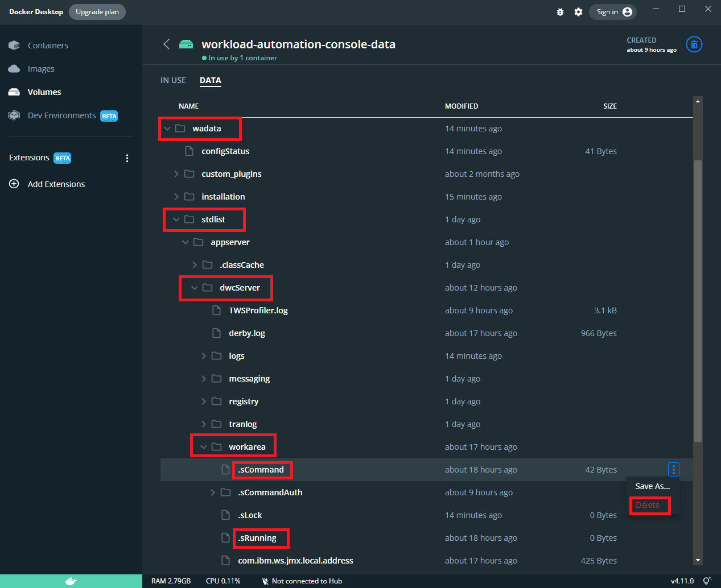The width and height of the screenshot is (721, 588).
Task: Open Images from the sidebar
Action: coord(41,69)
